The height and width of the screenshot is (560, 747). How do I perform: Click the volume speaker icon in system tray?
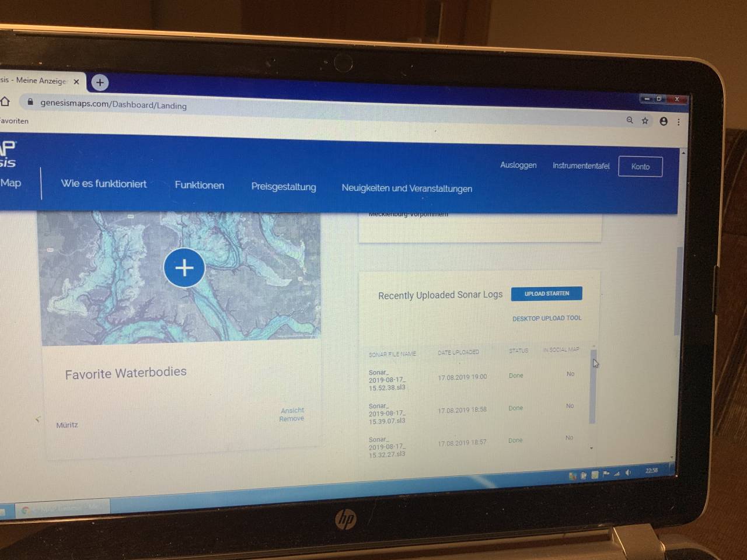pyautogui.click(x=628, y=473)
